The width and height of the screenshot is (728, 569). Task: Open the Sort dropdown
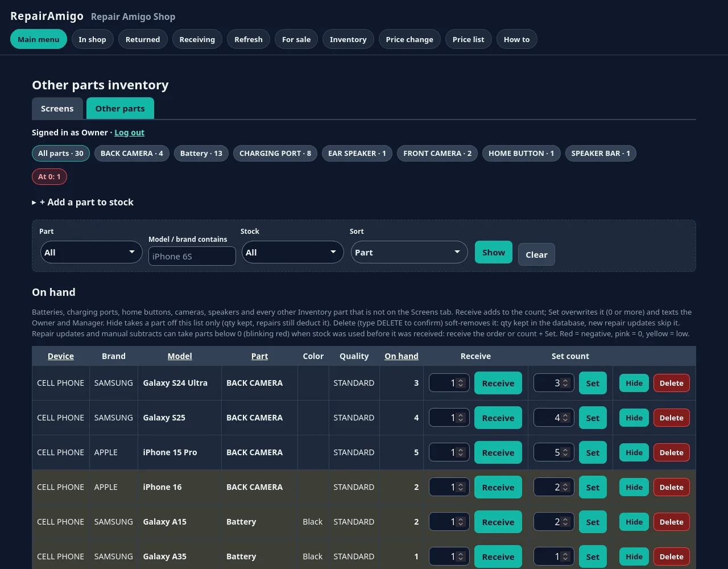(x=409, y=252)
